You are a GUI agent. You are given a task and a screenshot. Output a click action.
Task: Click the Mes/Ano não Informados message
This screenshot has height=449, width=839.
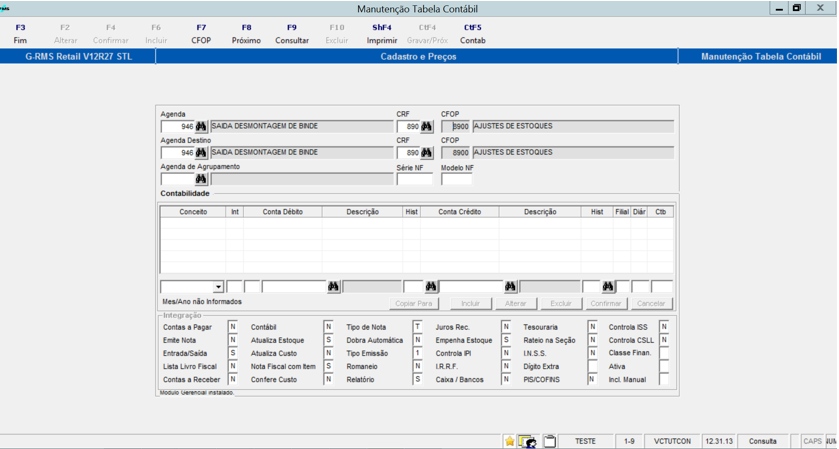(x=202, y=302)
